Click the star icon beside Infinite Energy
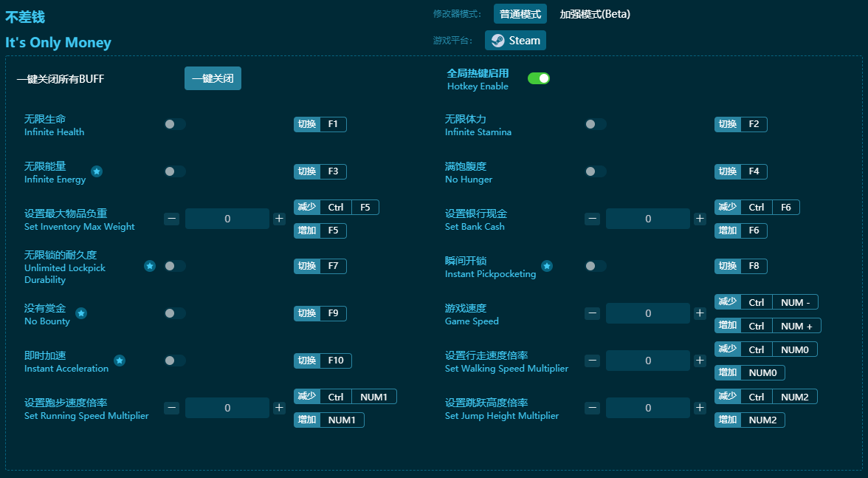868x478 pixels. click(x=97, y=171)
